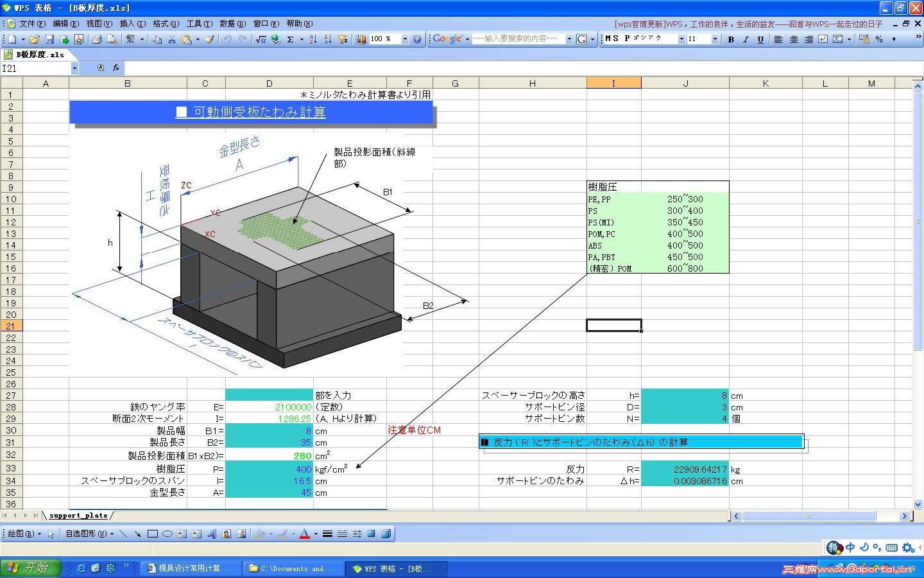Screen dimensions: 924x578
Task: Apply shadow style to the shape
Action: 372,534
